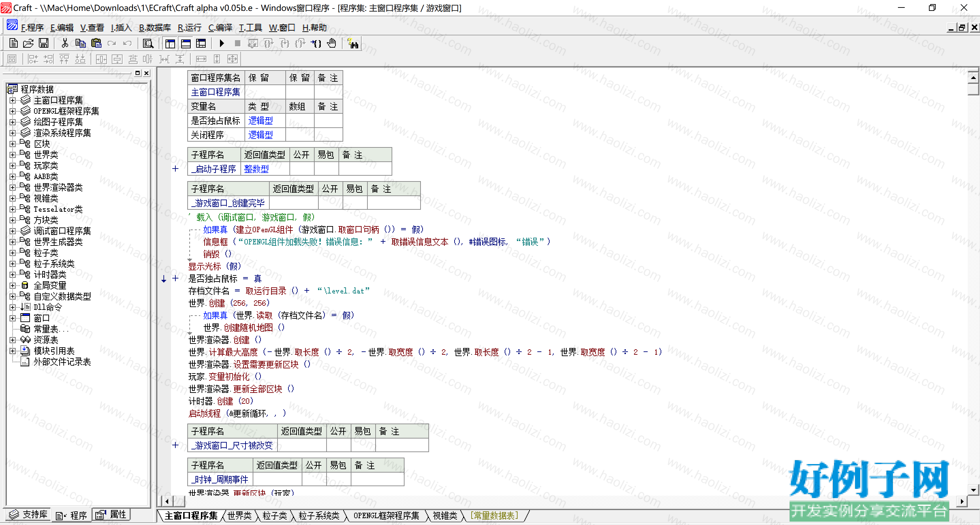
Task: Select 粒子系统类 in the program tree
Action: [x=54, y=264]
